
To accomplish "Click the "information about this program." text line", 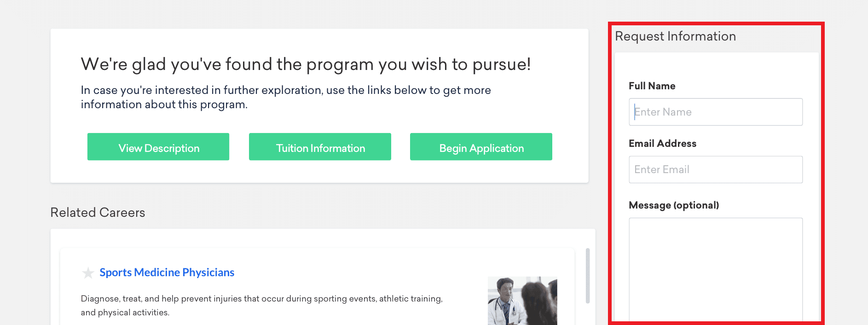I will [164, 104].
